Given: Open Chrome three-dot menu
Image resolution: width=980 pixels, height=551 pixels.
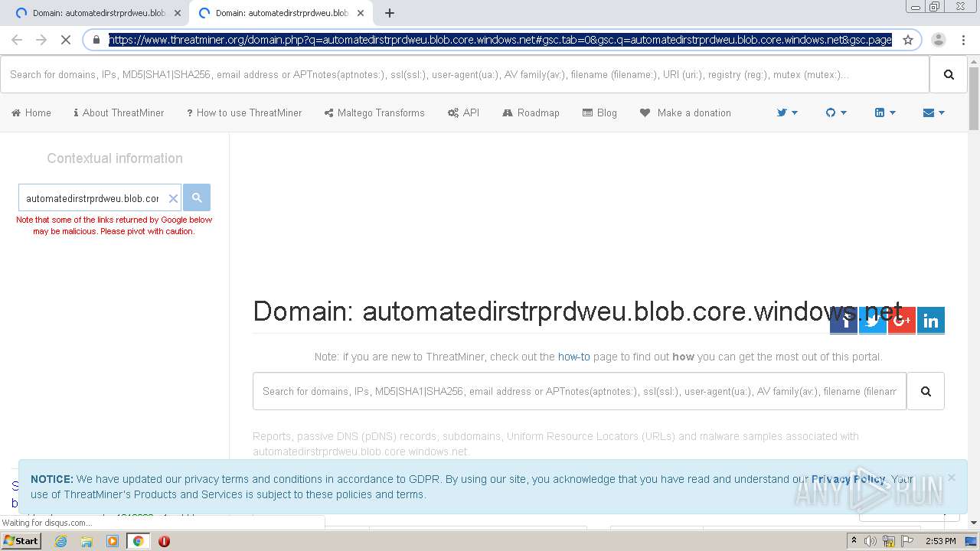Looking at the screenshot, I should 963,40.
